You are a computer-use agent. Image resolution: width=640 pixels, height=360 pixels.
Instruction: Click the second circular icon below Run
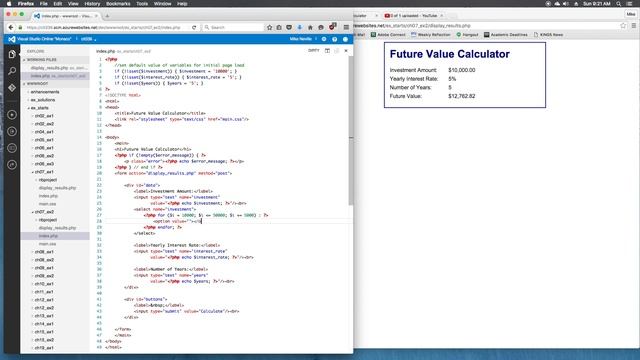click(x=12, y=131)
